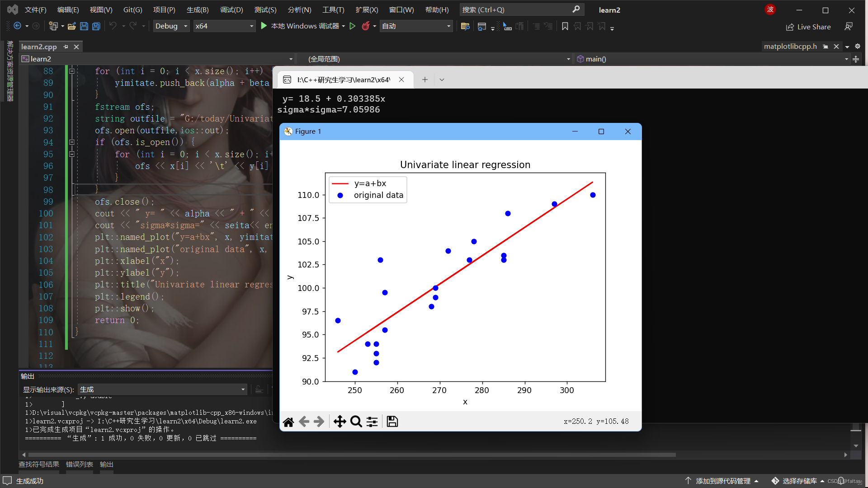Open the main() member dropdown
Viewport: 868px width, 488px height.
click(x=712, y=59)
